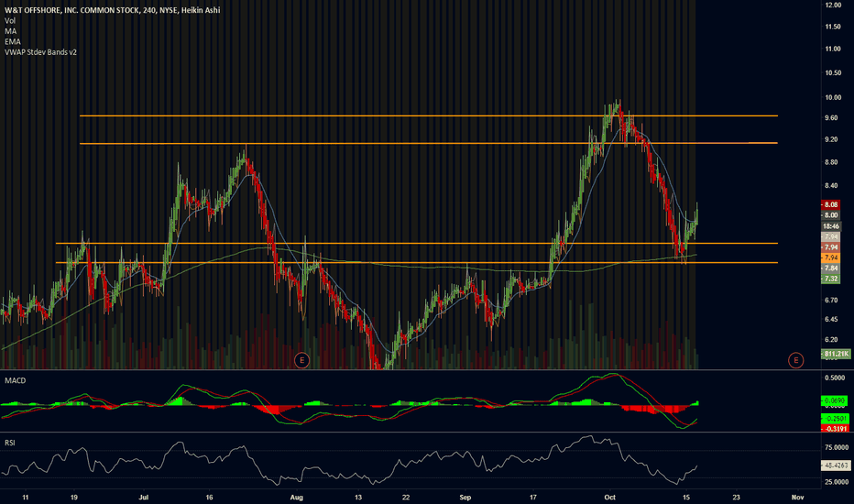Click the 18:46 countdown label
The height and width of the screenshot is (504, 854).
point(830,226)
